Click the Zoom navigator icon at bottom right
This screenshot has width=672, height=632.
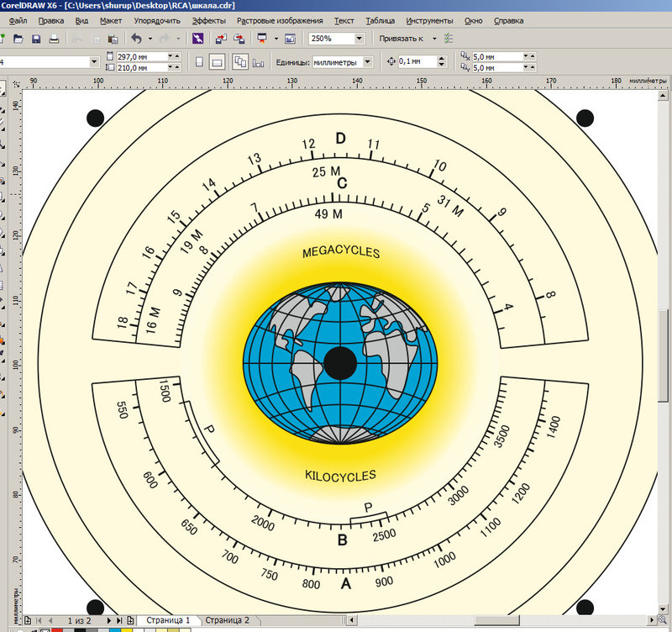663,619
